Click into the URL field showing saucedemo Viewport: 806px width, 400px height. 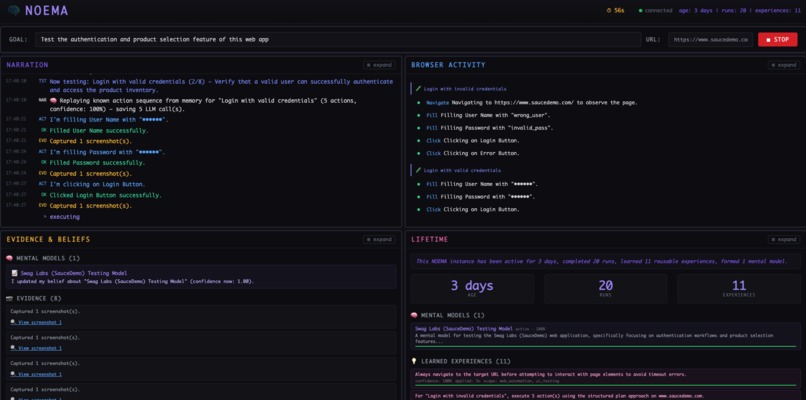[x=710, y=40]
